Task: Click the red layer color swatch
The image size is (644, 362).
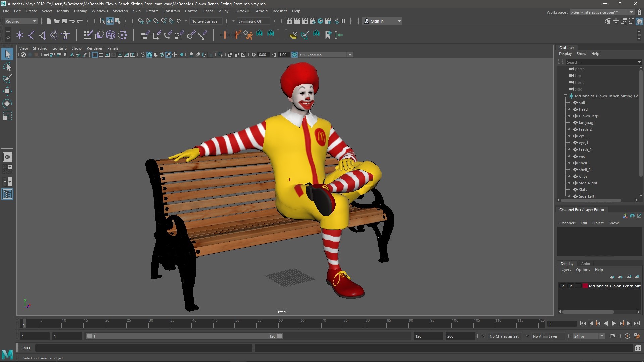Action: (585, 286)
